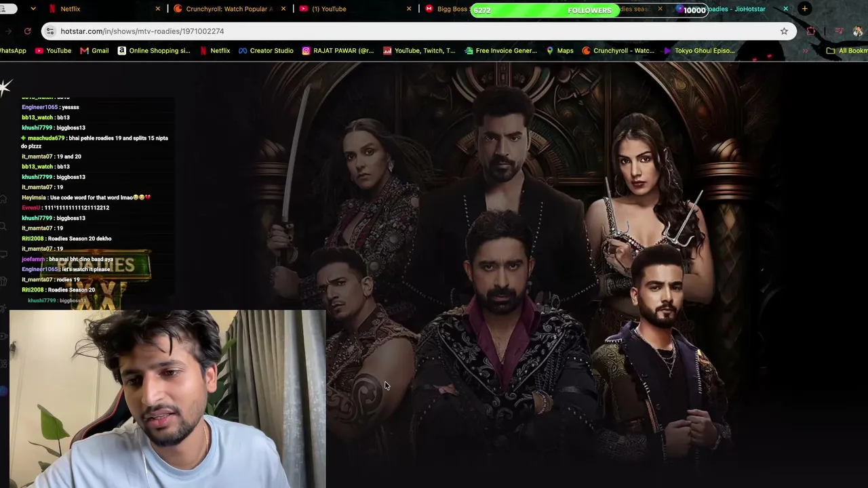This screenshot has height=488, width=868.
Task: Open the YouTube bookmark
Action: [53, 51]
